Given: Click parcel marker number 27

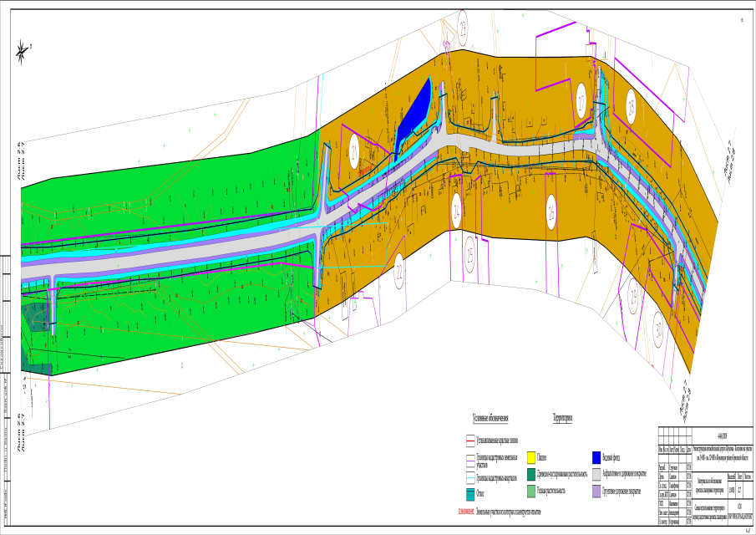Looking at the screenshot, I should tap(581, 101).
